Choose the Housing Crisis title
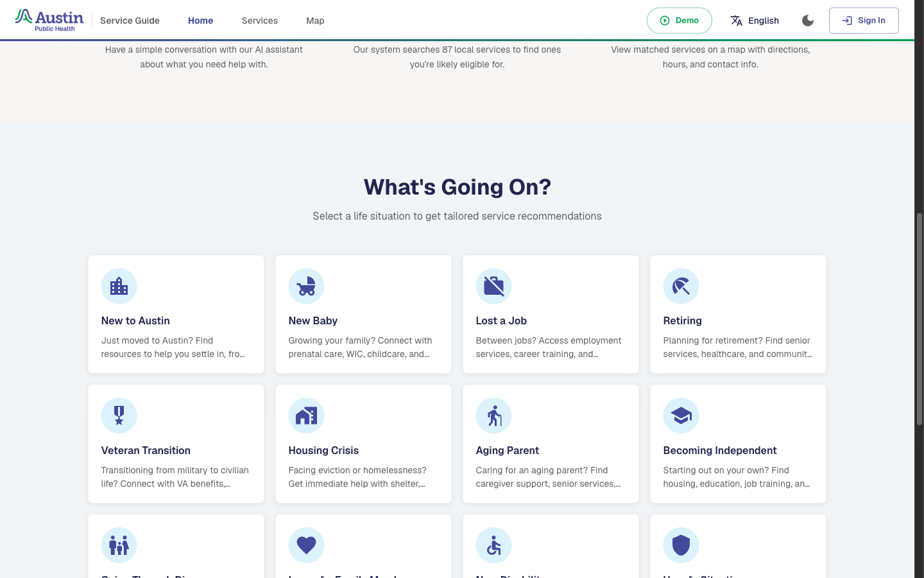This screenshot has height=578, width=924. pyautogui.click(x=323, y=450)
